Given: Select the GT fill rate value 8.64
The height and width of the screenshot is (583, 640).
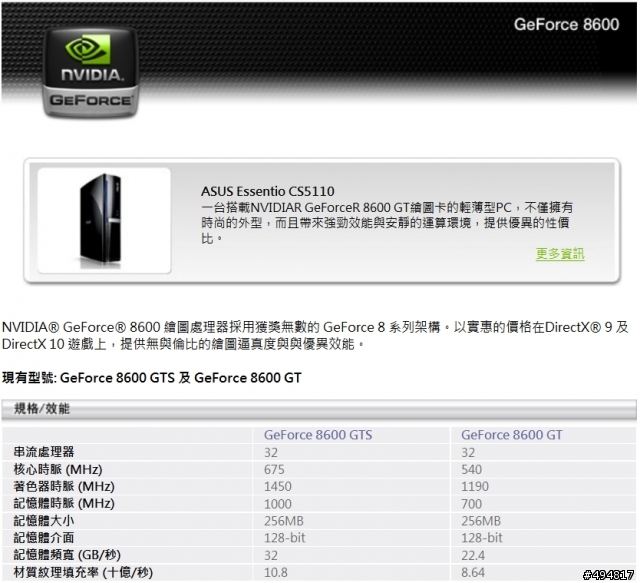Looking at the screenshot, I should (473, 572).
